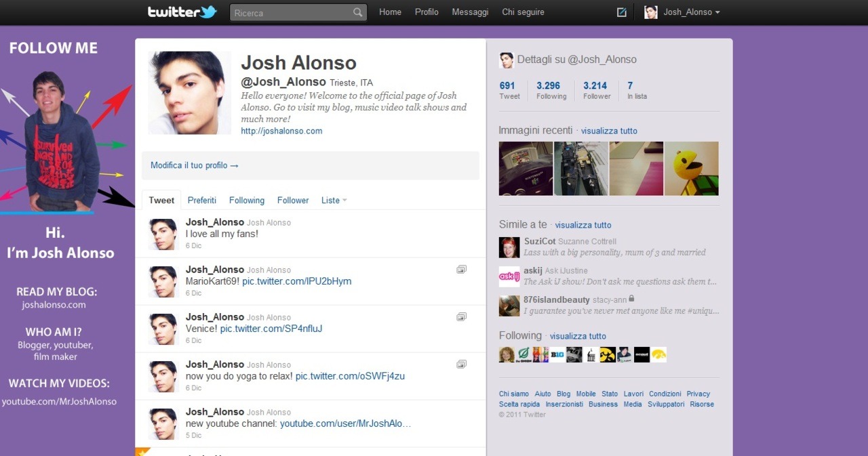Click the Josh_Alonso avatar in top bar
The height and width of the screenshot is (456, 868).
click(651, 12)
